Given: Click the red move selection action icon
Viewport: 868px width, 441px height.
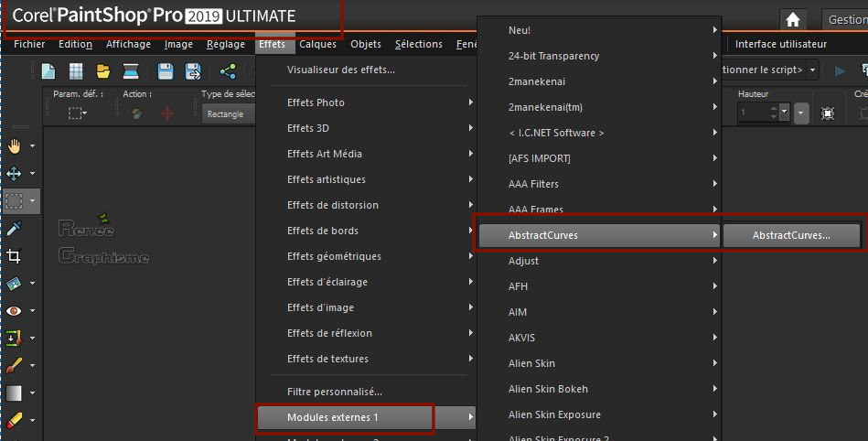Looking at the screenshot, I should tap(167, 113).
